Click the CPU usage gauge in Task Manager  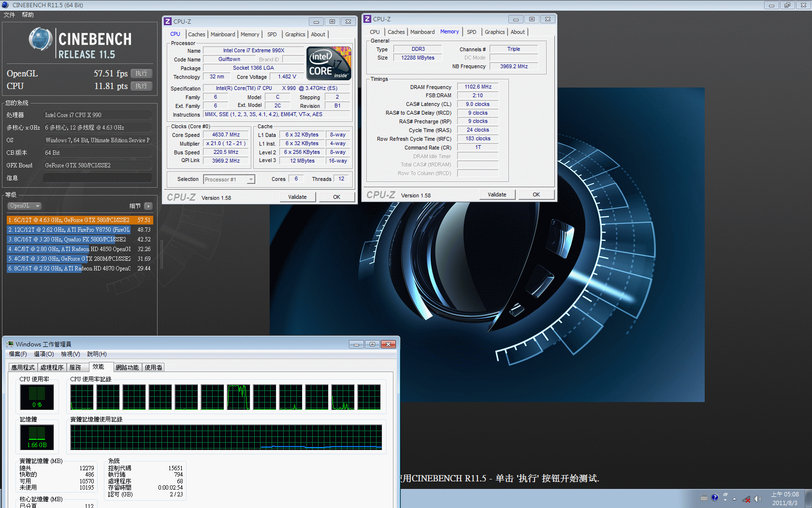[x=37, y=397]
